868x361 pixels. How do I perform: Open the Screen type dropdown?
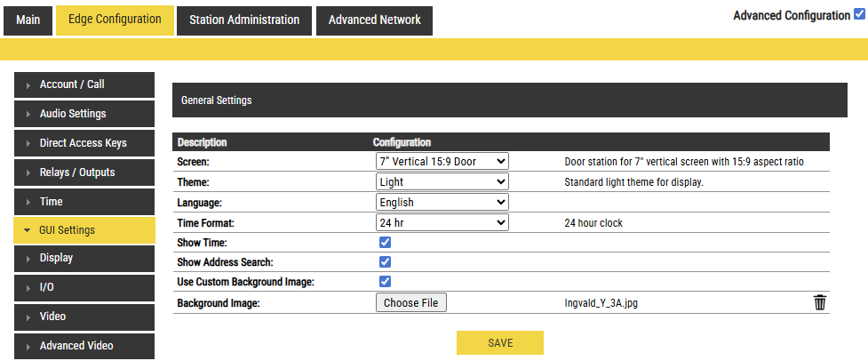pos(442,162)
